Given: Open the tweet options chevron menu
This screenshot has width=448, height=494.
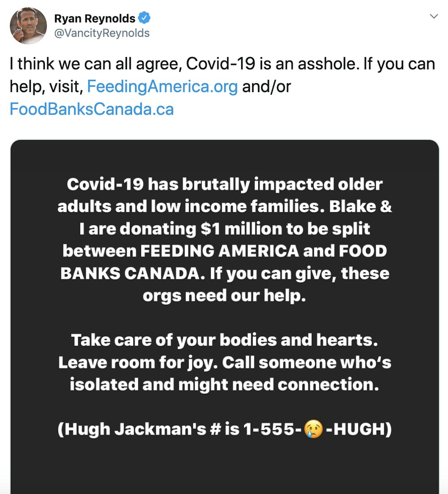Looking at the screenshot, I should coord(434,16).
